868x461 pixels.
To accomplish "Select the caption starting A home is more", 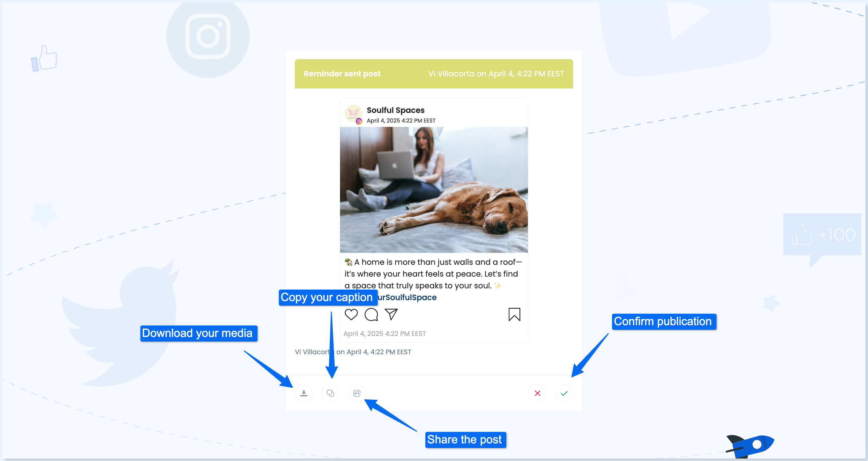I will point(433,274).
